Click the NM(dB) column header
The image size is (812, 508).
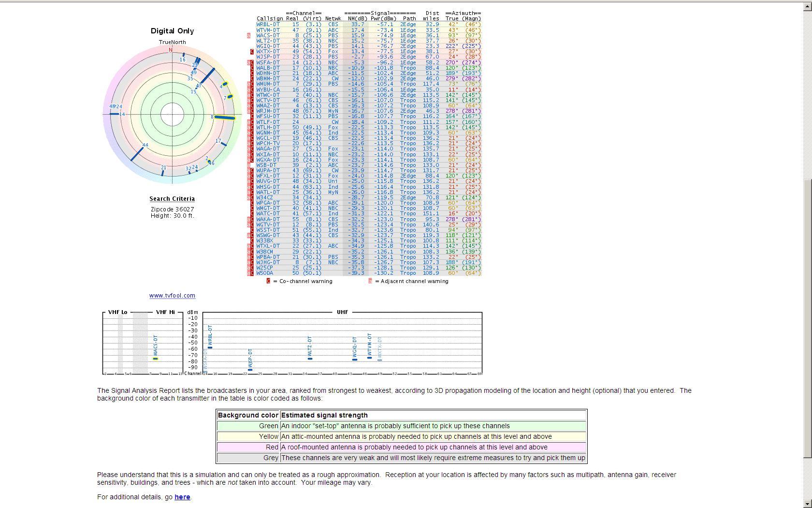[358, 18]
